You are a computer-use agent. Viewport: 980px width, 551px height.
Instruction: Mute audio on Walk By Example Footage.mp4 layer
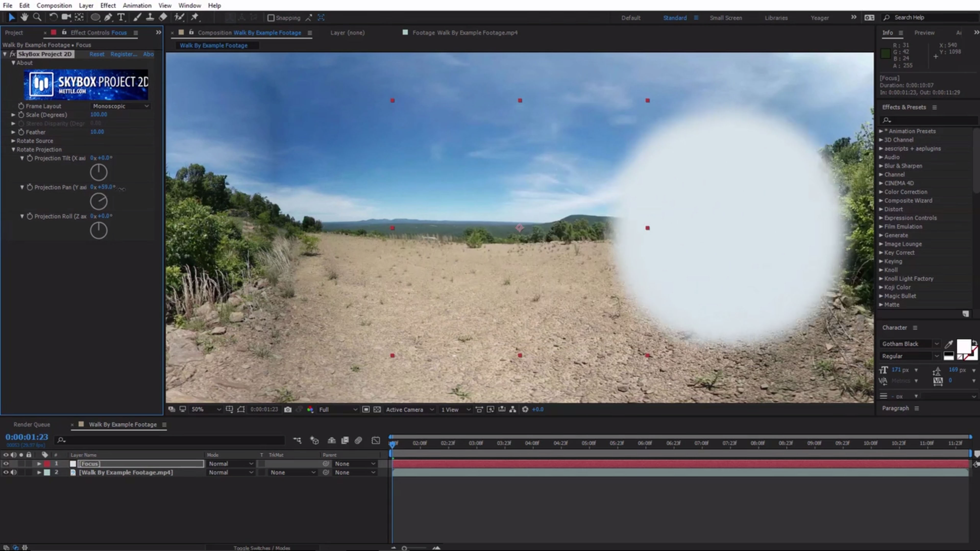click(14, 472)
